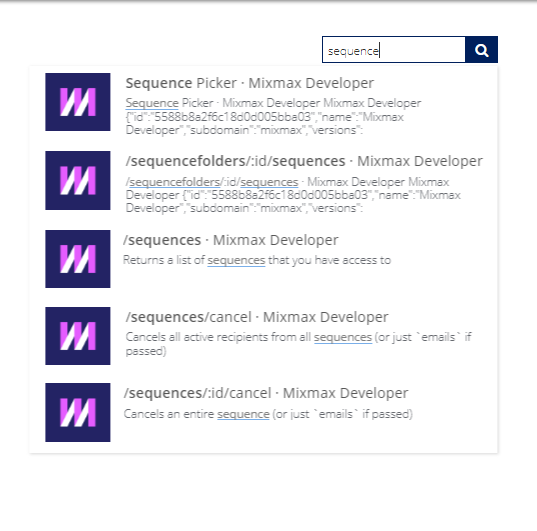Image resolution: width=537 pixels, height=531 pixels.
Task: Open the /sequences · Mixmax Developer result title
Action: pos(230,240)
